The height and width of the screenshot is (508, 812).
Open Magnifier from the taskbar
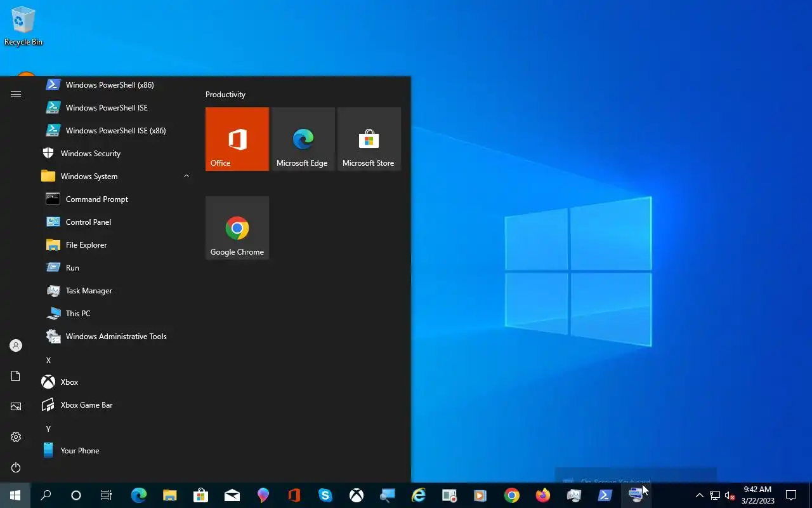pos(388,495)
